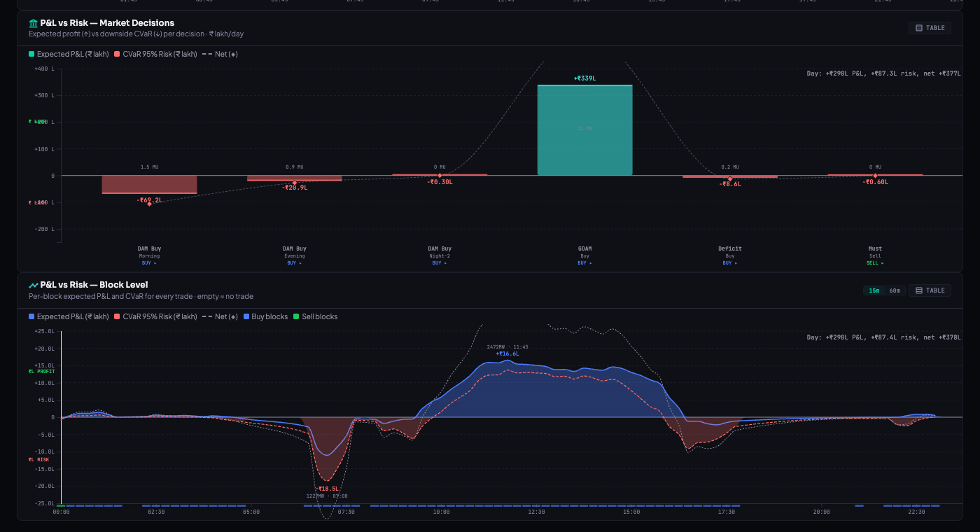Expand the BUY link under GDAM Buy
Viewport: 980px width, 532px height.
pyautogui.click(x=584, y=262)
